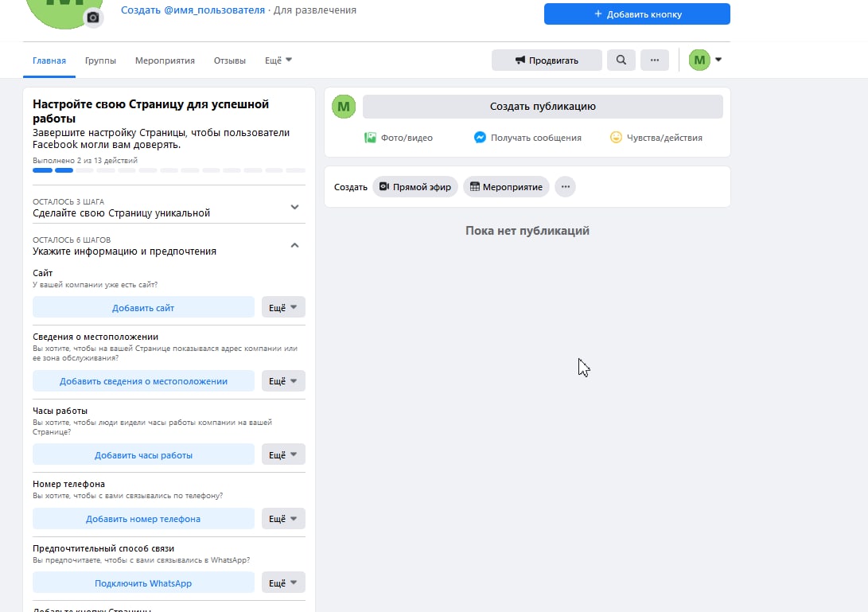Open Ещё dropdown for Номер телефона
The image size is (868, 612).
click(x=283, y=519)
